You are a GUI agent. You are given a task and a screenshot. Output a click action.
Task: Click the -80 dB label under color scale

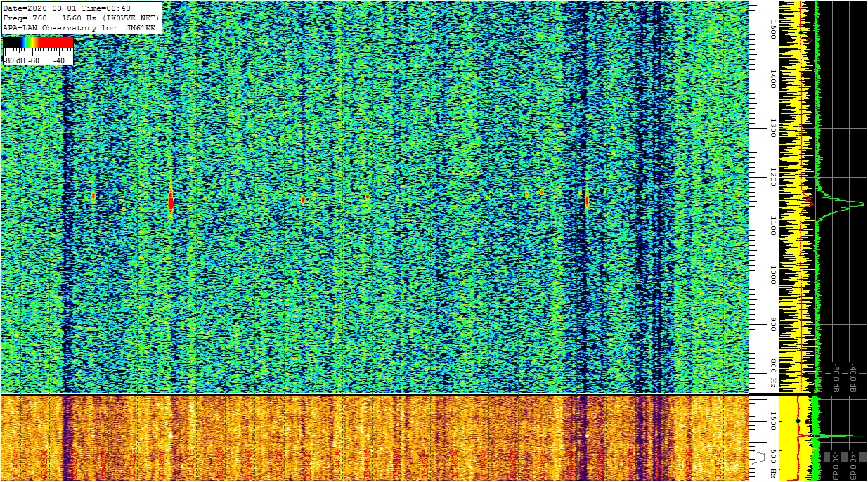[x=15, y=60]
